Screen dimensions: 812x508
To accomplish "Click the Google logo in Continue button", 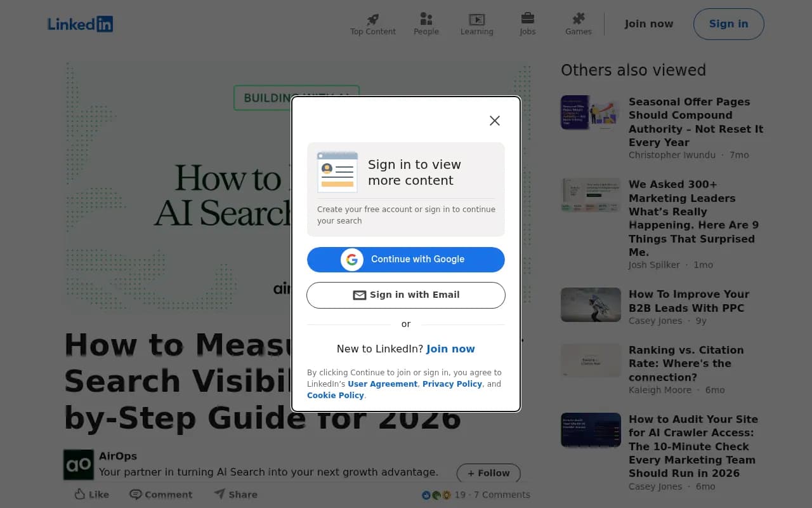I will click(x=352, y=260).
